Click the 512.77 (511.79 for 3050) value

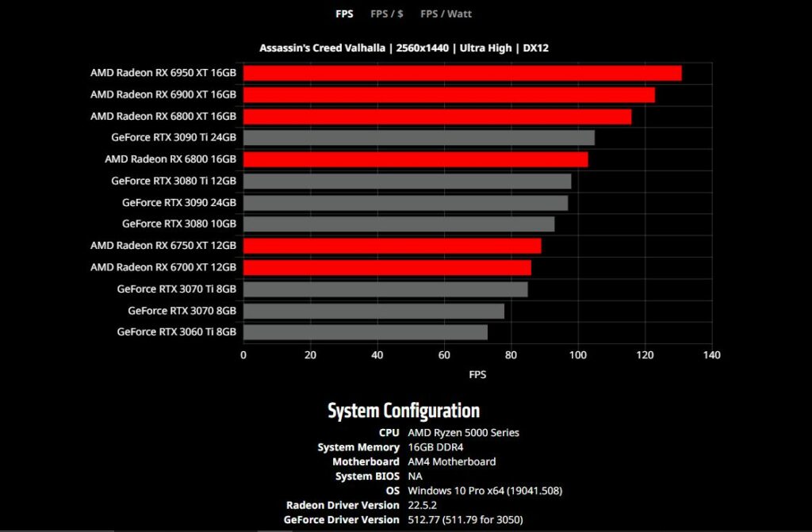(x=465, y=520)
